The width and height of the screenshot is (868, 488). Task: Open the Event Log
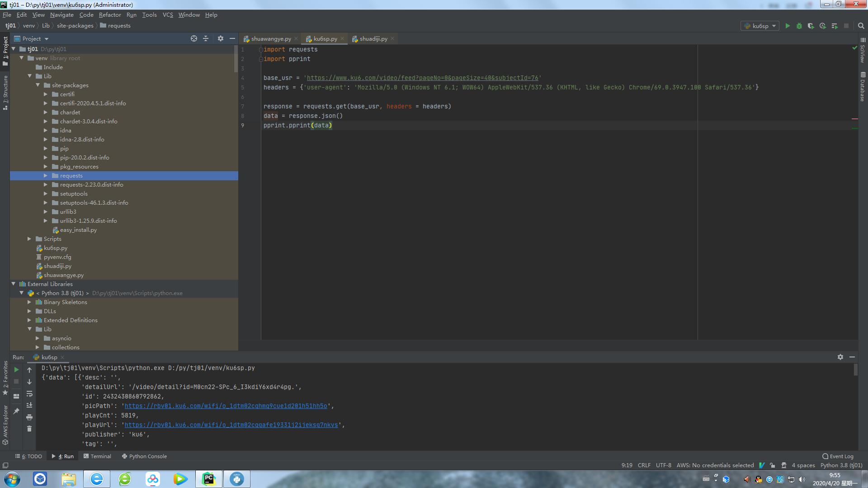tap(838, 456)
